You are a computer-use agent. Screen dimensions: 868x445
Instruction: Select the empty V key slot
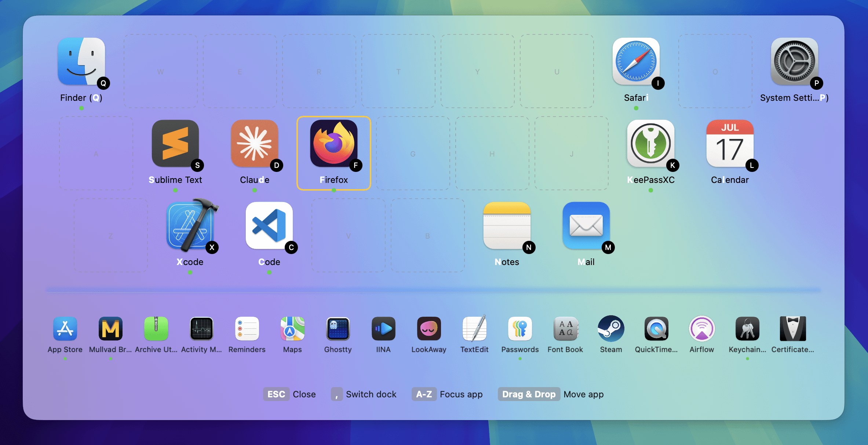(349, 235)
